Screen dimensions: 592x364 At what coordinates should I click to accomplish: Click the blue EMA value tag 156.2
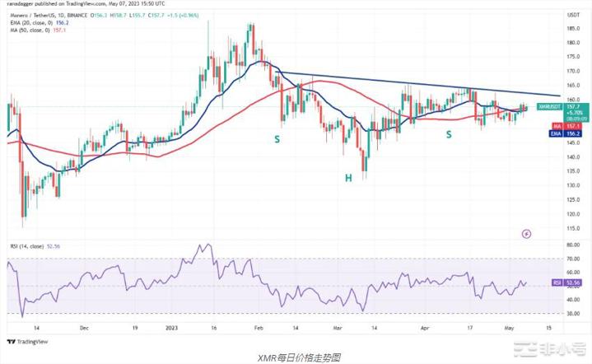point(555,132)
